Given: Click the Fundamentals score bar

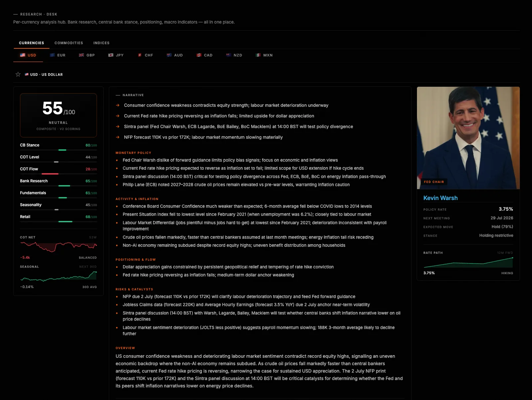Looking at the screenshot, I should [x=59, y=198].
